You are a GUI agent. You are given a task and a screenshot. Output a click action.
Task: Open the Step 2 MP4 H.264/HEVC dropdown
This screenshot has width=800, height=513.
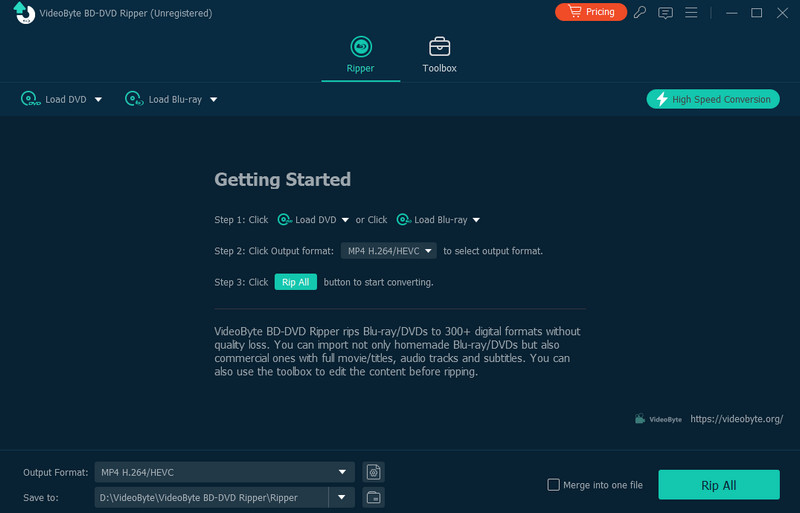pos(389,251)
